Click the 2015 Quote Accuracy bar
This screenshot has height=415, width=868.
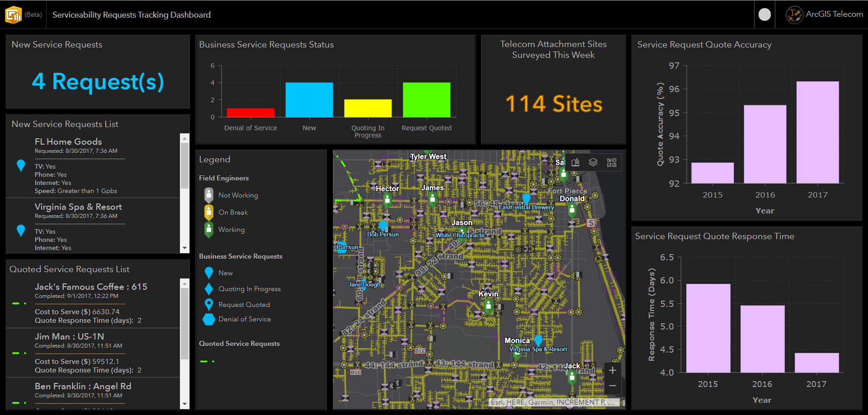712,173
